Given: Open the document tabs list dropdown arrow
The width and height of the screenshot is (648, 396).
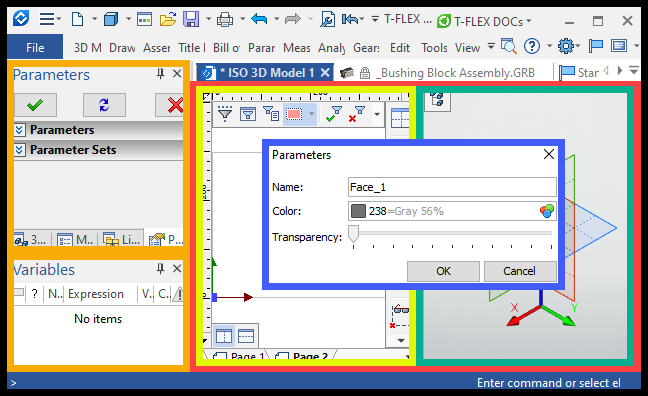Looking at the screenshot, I should (634, 71).
